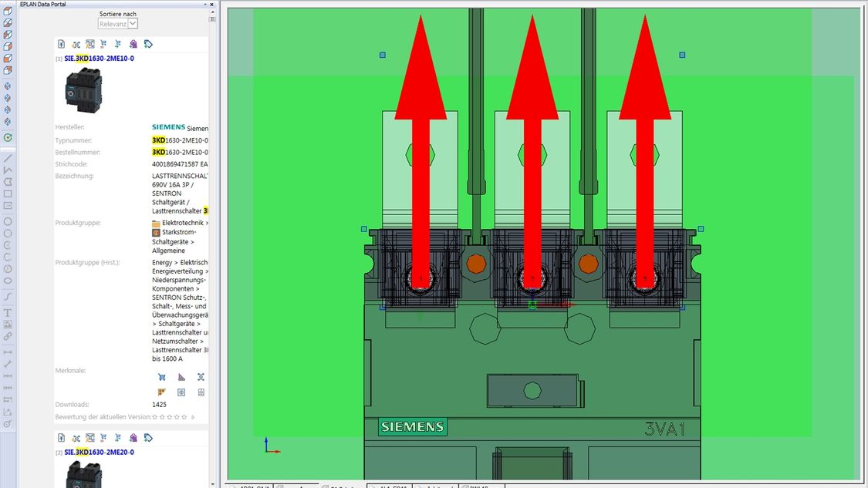Click the orange corner icon under Merkmale

coord(162,392)
